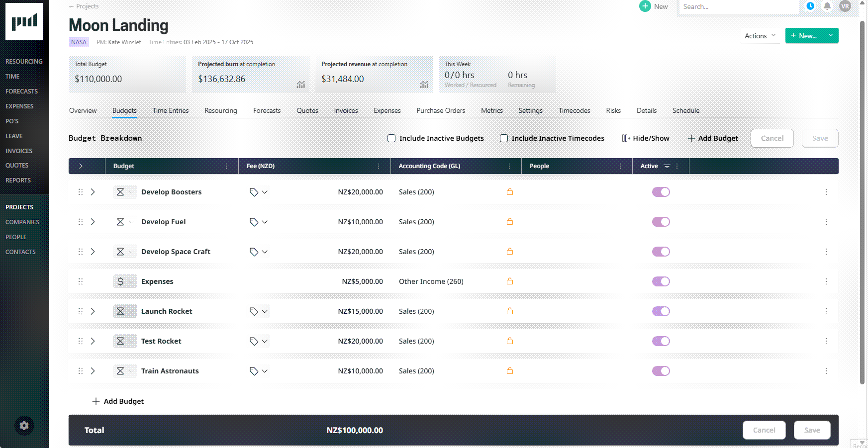Click the Search input field
The height and width of the screenshot is (448, 868).
pos(738,6)
